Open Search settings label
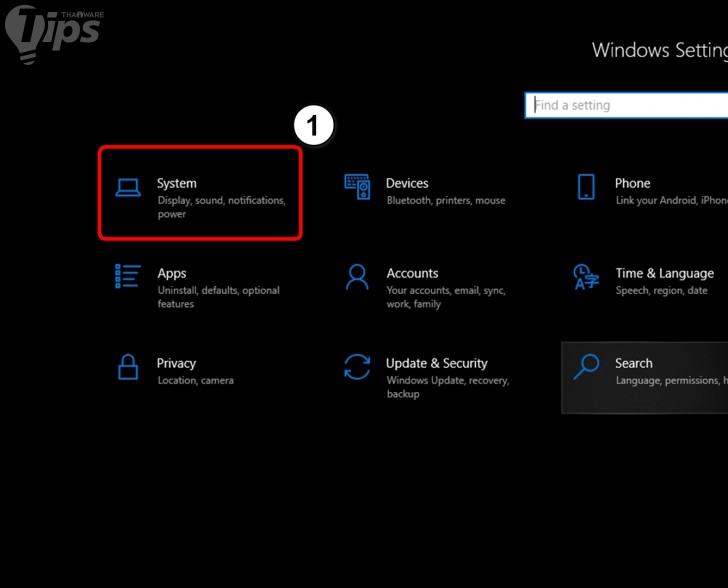This screenshot has height=588, width=728. [x=634, y=363]
